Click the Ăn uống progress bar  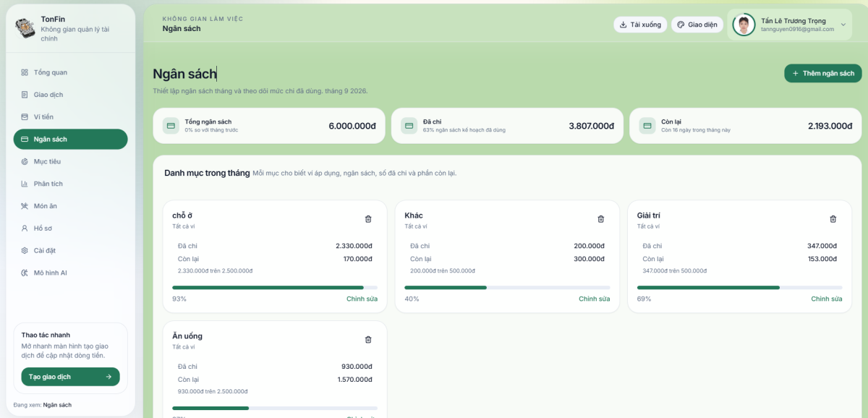(275, 408)
